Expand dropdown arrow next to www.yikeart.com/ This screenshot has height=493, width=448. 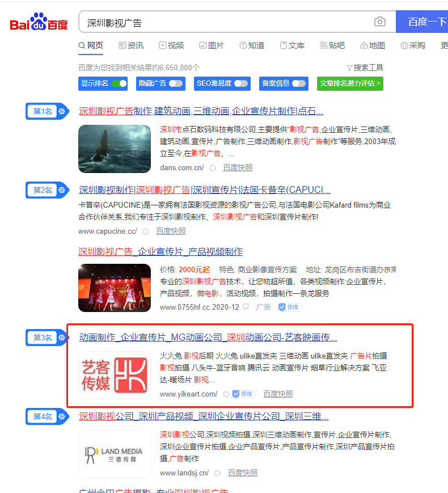(226, 394)
